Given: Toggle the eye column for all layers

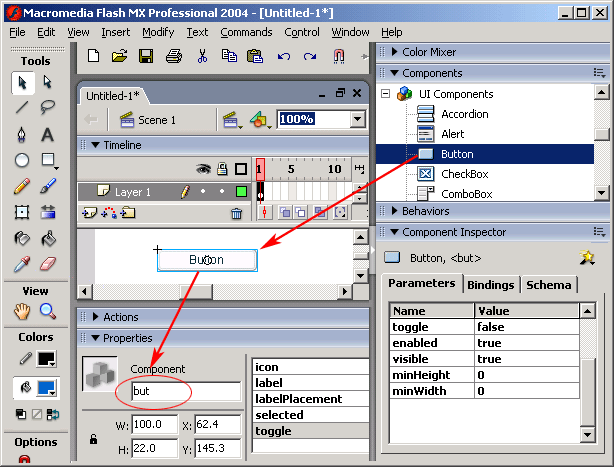Looking at the screenshot, I should coord(203,169).
